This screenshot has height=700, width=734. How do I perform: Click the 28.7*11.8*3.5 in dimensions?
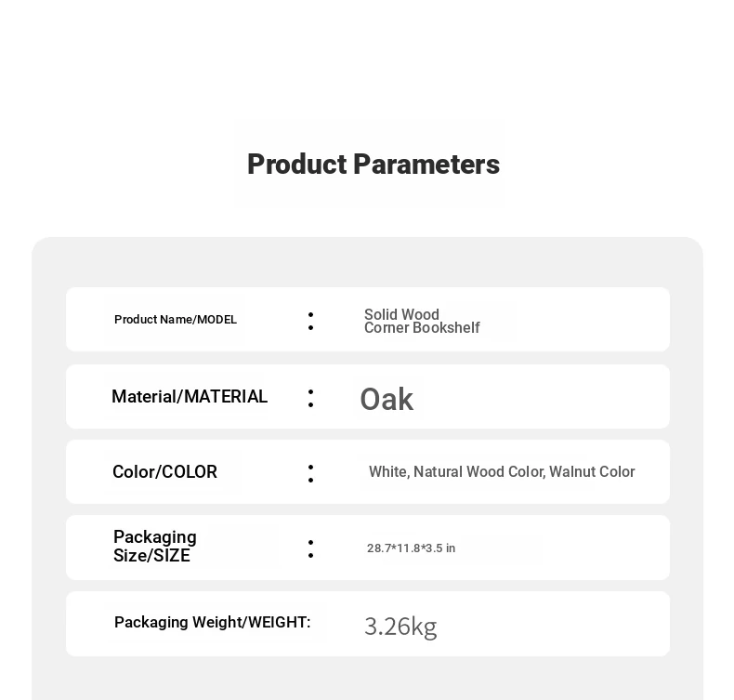click(x=411, y=548)
